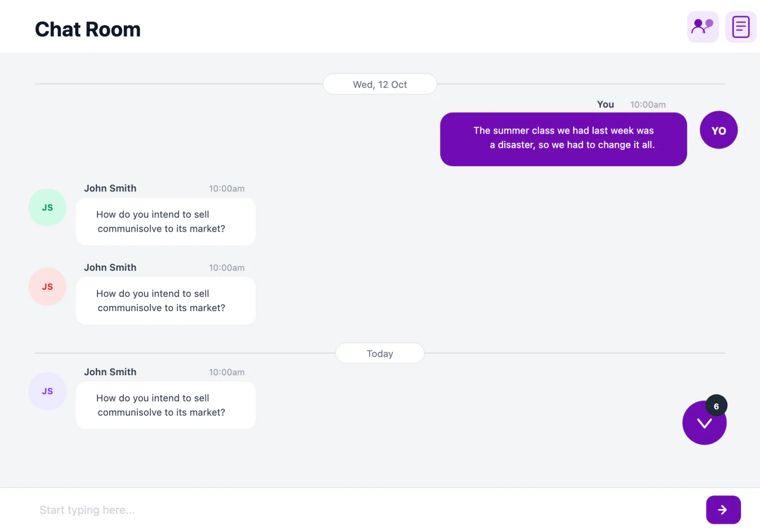The image size is (760, 532).
Task: Select John Smith's message under Today
Action: pyautogui.click(x=166, y=406)
